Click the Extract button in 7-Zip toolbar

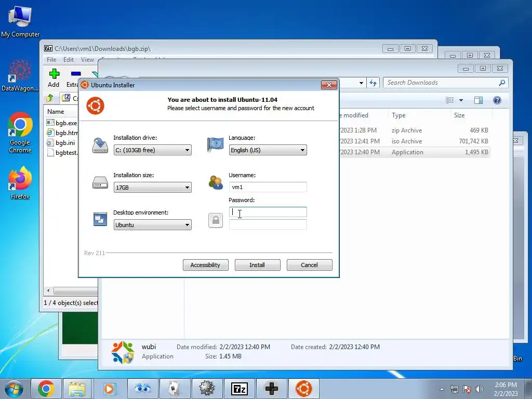coord(73,78)
